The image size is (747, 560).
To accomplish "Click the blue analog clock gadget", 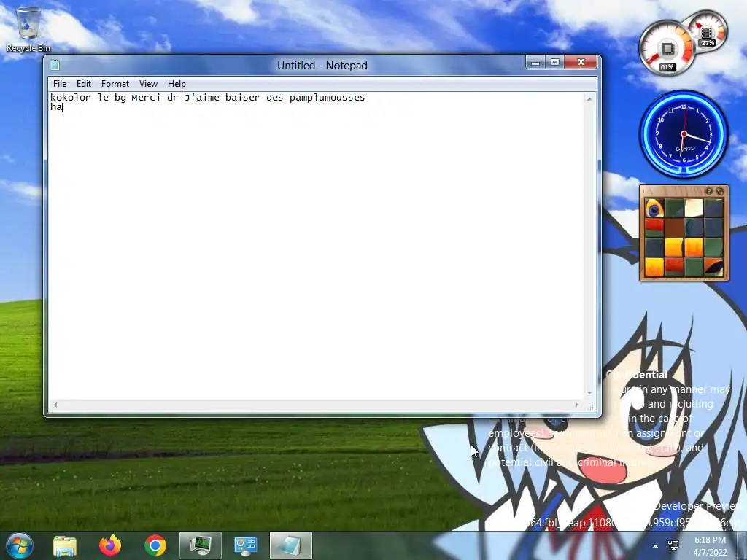I will tap(684, 134).
